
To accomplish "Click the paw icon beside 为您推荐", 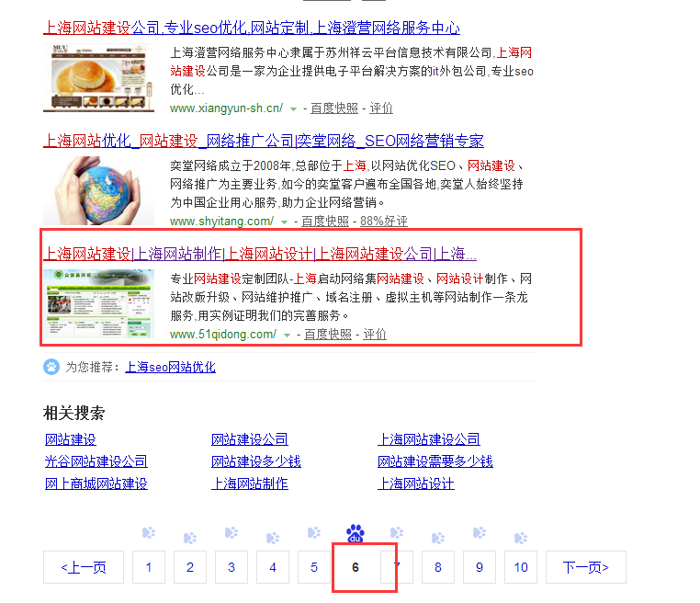I will click(x=51, y=367).
